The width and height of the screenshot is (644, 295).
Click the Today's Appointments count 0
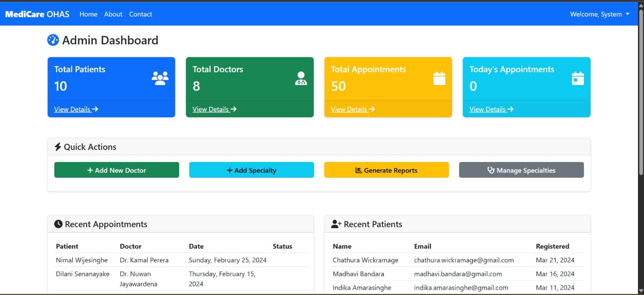pos(473,86)
